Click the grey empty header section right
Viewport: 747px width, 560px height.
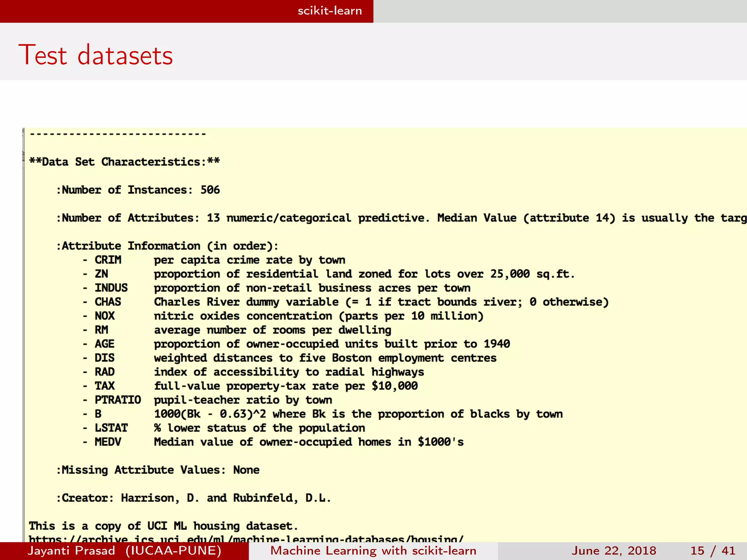(x=560, y=11)
